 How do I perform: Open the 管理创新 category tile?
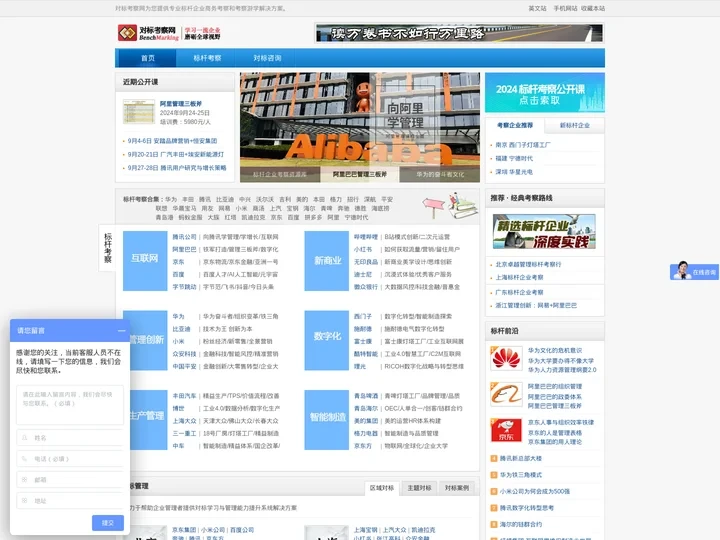149,340
